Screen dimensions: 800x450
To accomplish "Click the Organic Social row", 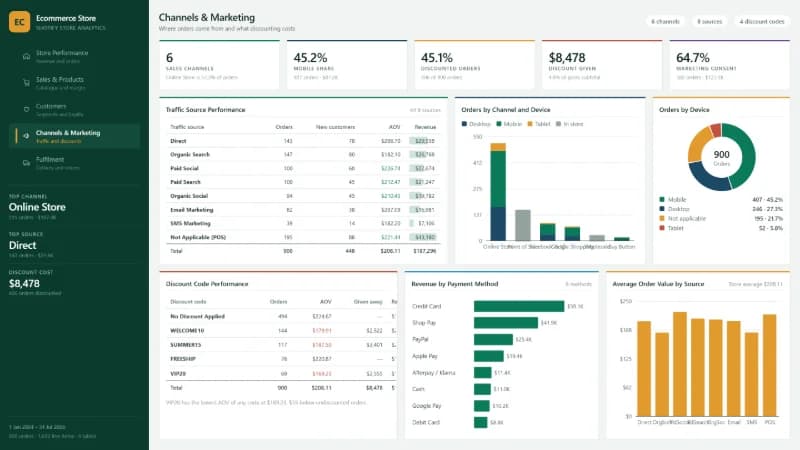I will click(x=303, y=196).
